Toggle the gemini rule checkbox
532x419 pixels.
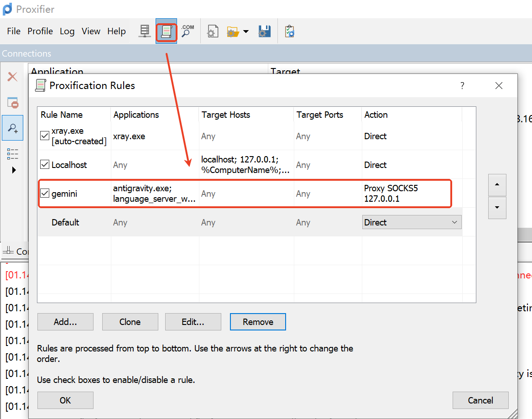(45, 194)
